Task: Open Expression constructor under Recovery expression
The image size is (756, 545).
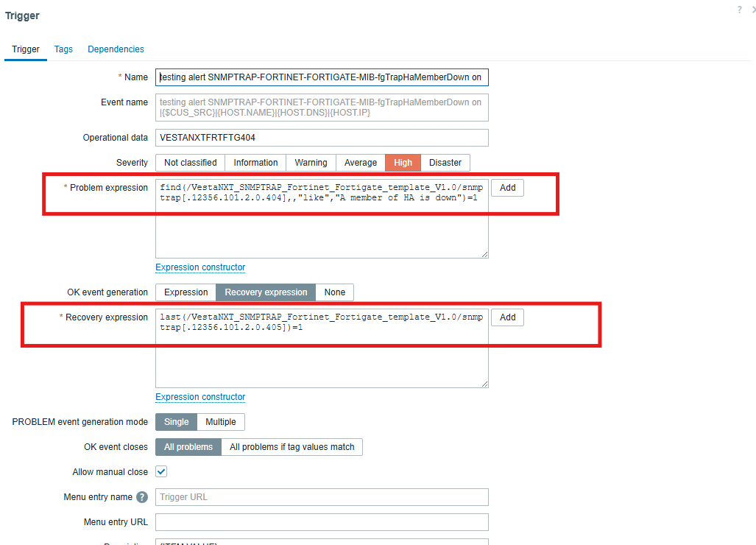Action: coord(200,397)
